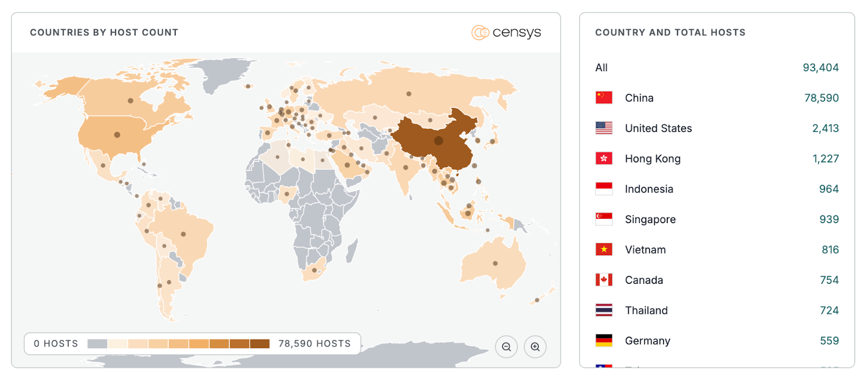The height and width of the screenshot is (381, 868).
Task: Click the darkest brown legend swatch
Action: [260, 344]
